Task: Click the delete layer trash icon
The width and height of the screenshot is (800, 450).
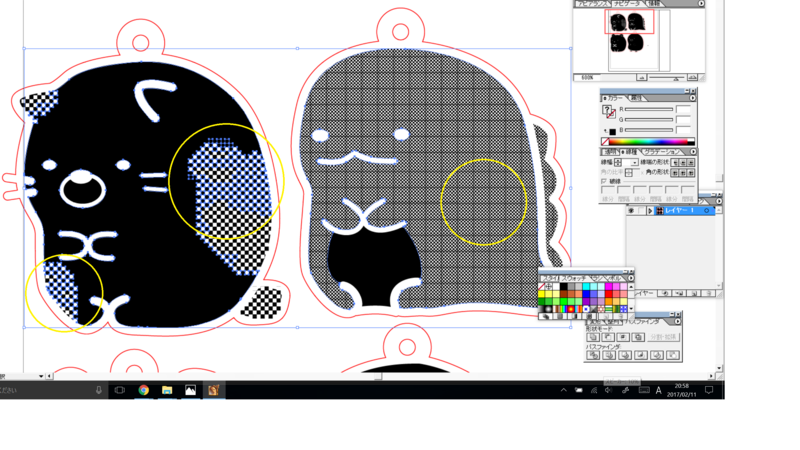Action: [708, 293]
